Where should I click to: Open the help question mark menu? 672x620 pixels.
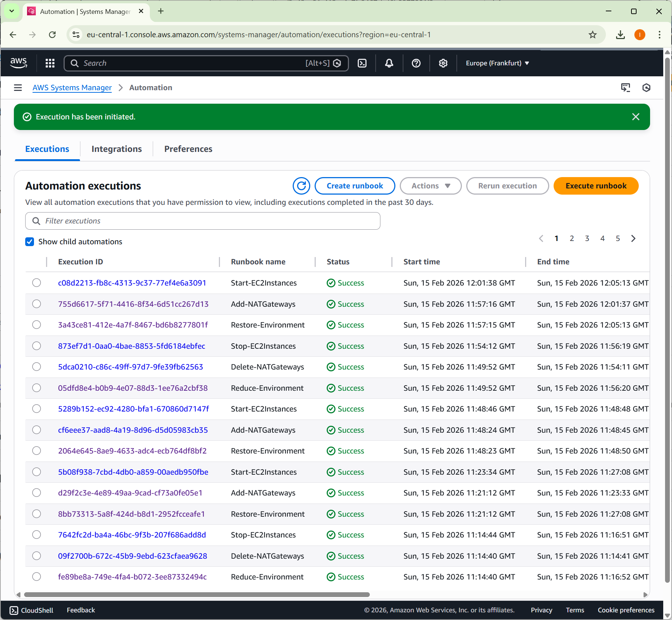416,63
